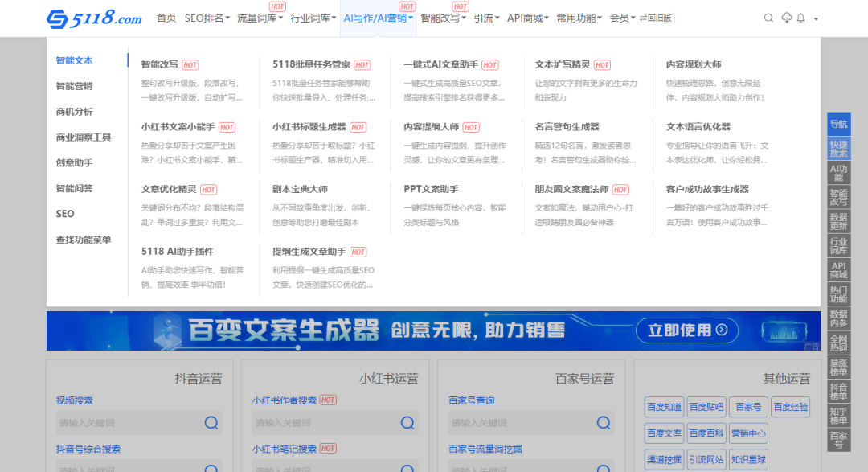Click 知乎榜单 in right sidebar
The height and width of the screenshot is (472, 868).
coord(838,416)
